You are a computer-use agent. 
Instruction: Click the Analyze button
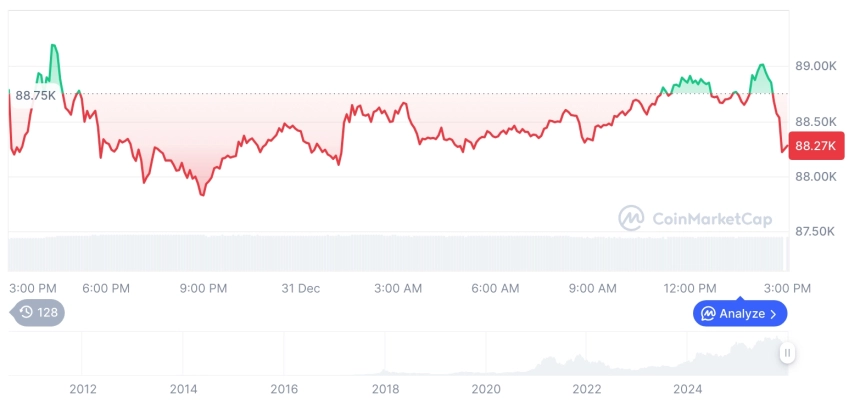coord(740,313)
